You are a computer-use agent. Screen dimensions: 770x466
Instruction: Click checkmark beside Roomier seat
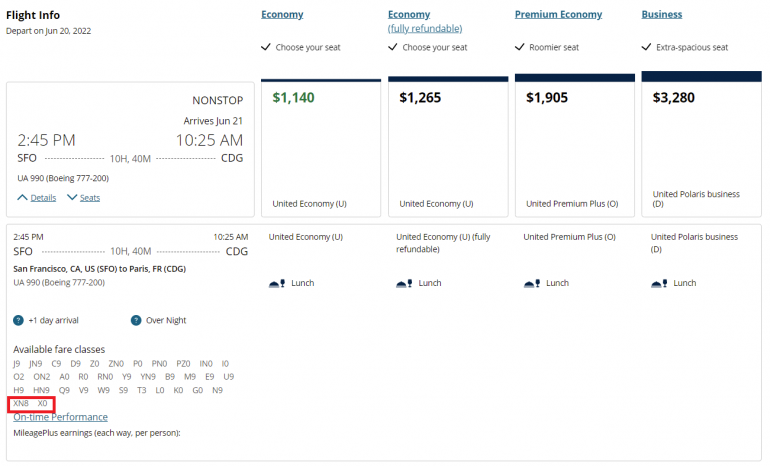[x=520, y=47]
